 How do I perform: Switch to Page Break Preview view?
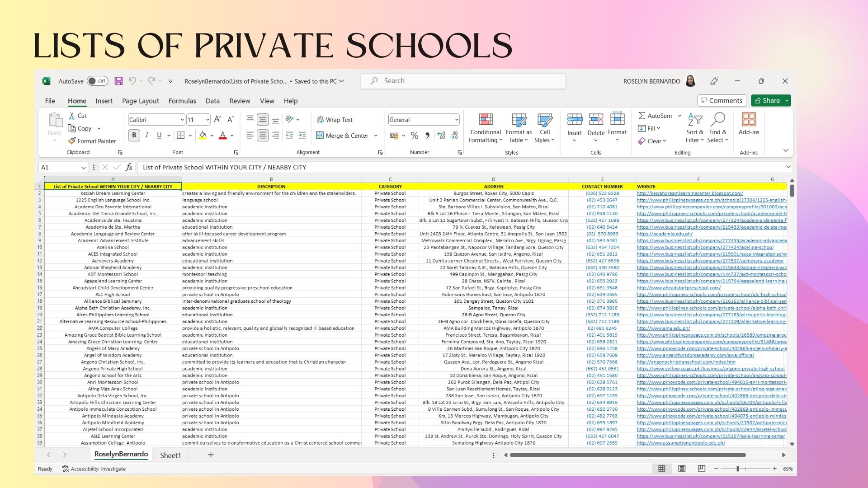click(701, 469)
